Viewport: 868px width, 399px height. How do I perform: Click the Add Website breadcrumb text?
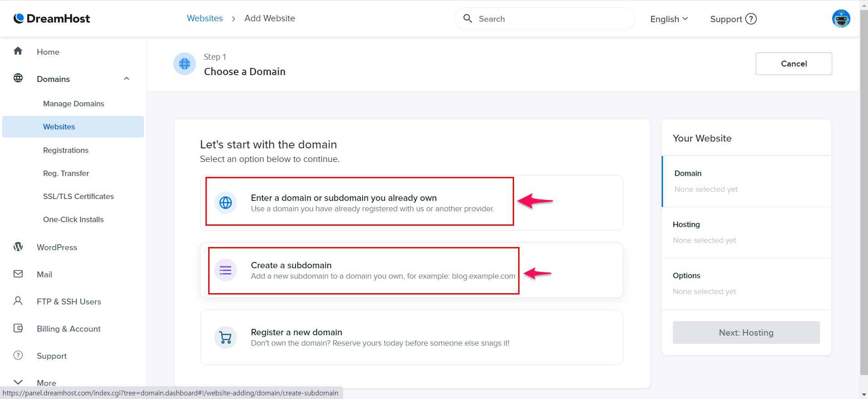[x=270, y=18]
